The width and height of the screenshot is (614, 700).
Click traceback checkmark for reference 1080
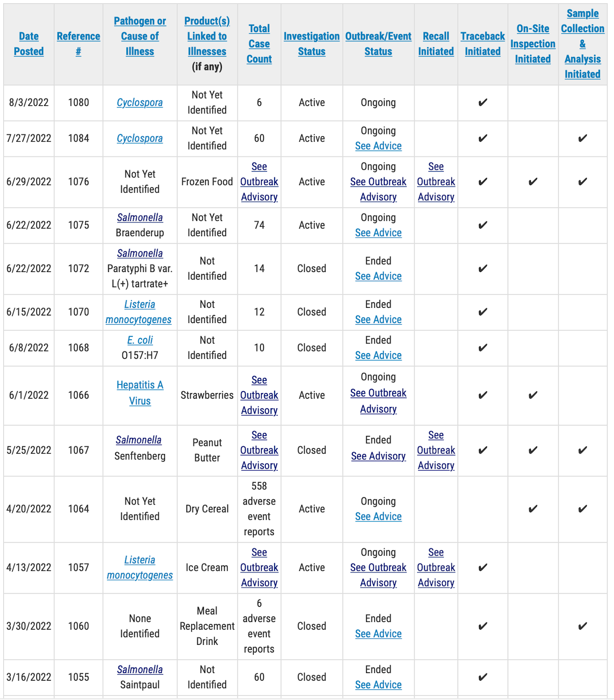click(x=483, y=103)
